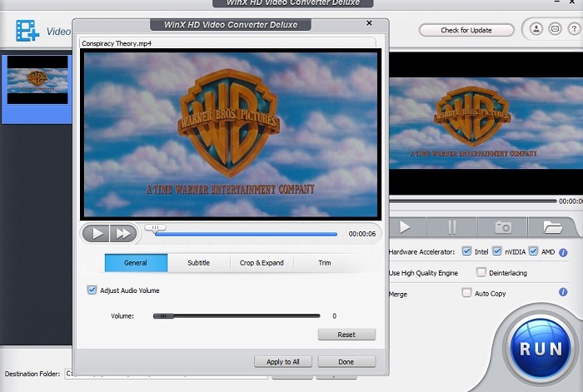The image size is (583, 392).
Task: Take a snapshot with camera icon
Action: click(x=503, y=227)
